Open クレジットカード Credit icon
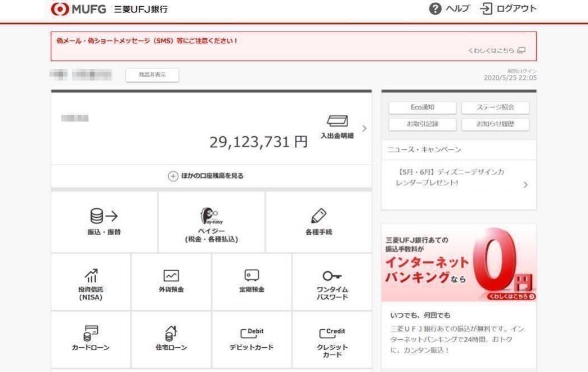This screenshot has height=372, width=588. [332, 333]
